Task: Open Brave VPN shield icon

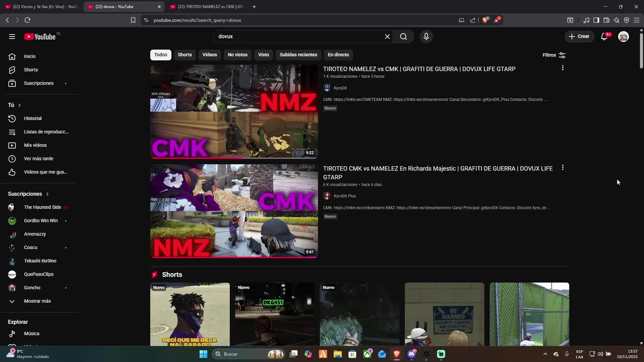Action: pyautogui.click(x=626, y=20)
